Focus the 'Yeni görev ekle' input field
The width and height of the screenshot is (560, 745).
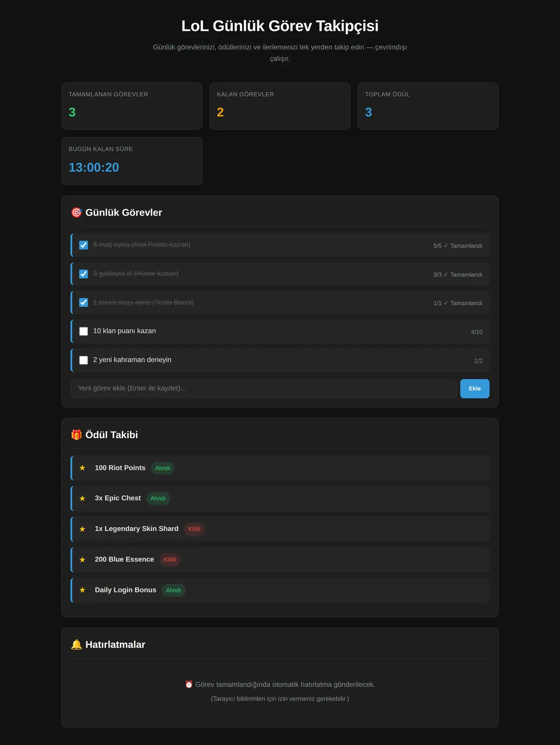click(x=263, y=388)
